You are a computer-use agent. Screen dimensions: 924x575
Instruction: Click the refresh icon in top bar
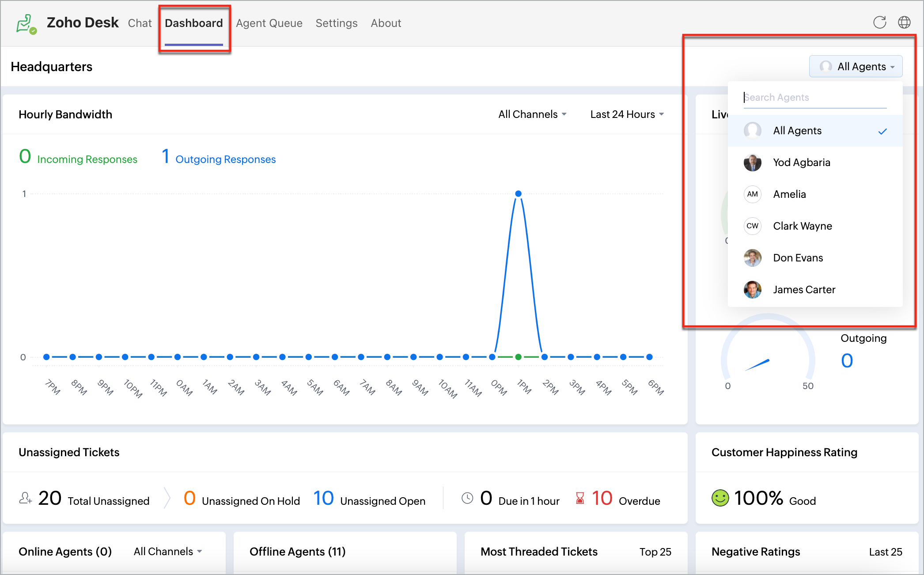pyautogui.click(x=879, y=23)
